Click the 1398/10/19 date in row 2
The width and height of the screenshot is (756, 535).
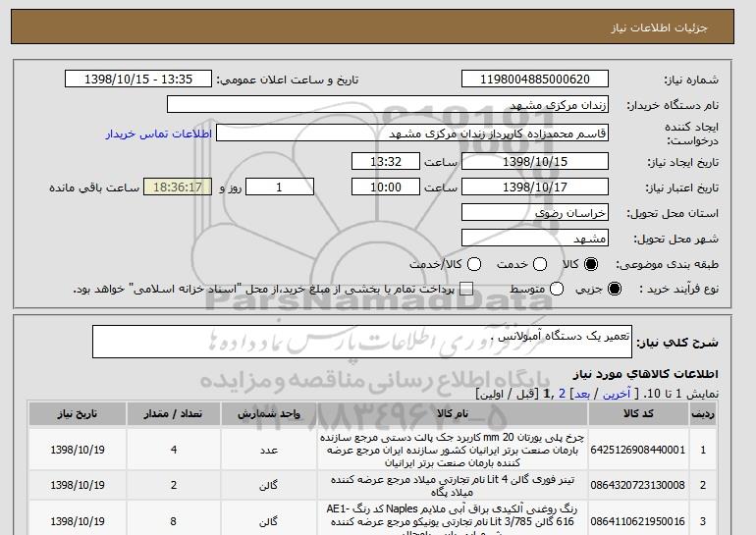pyautogui.click(x=78, y=485)
